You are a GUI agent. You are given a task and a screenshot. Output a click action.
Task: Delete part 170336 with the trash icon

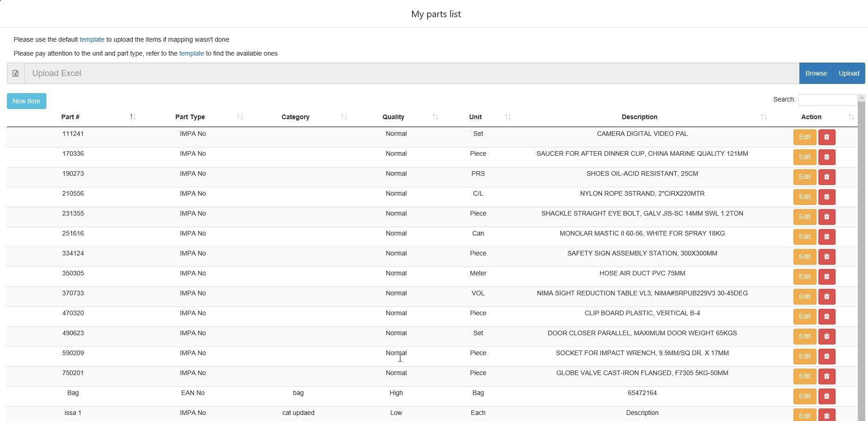click(x=827, y=157)
